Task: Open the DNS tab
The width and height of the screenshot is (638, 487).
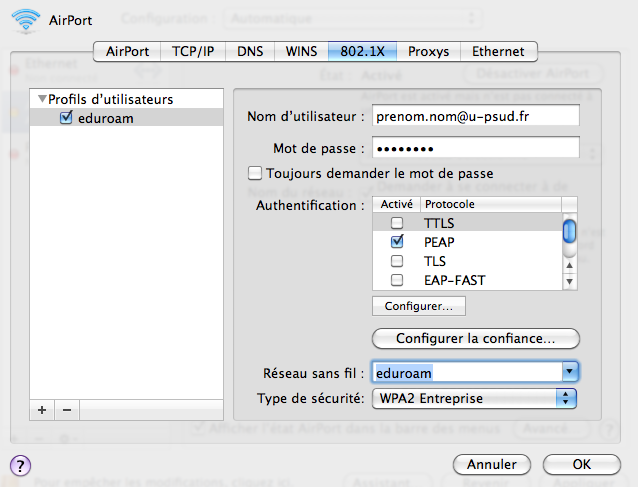Action: pyautogui.click(x=250, y=52)
